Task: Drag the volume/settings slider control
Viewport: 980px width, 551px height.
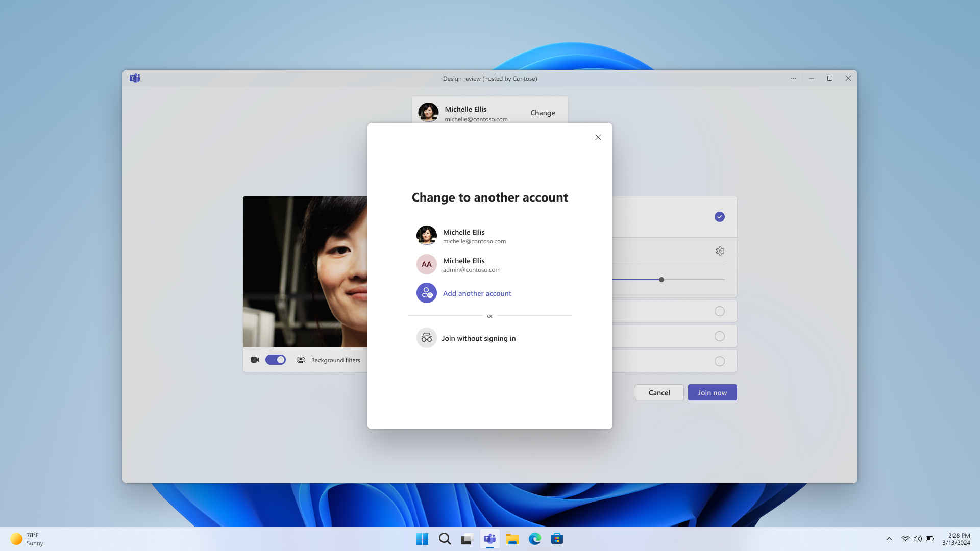Action: click(661, 279)
